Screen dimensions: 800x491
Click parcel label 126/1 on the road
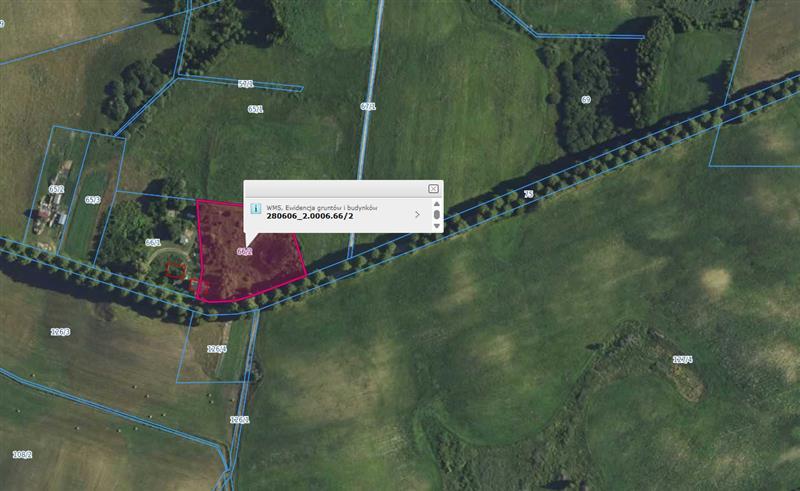(x=239, y=420)
